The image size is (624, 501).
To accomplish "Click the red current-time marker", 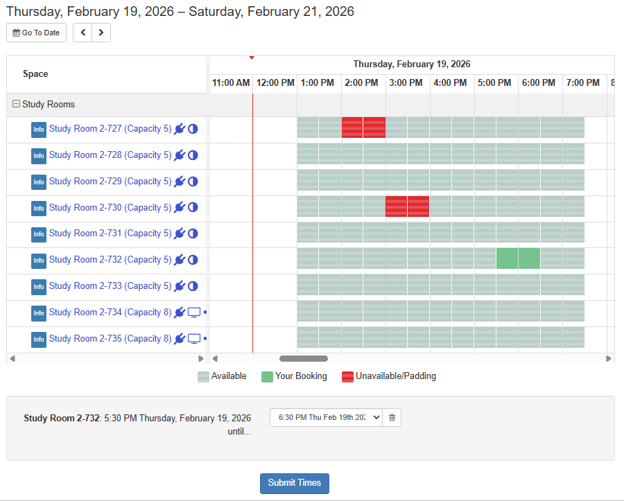I will [x=252, y=58].
